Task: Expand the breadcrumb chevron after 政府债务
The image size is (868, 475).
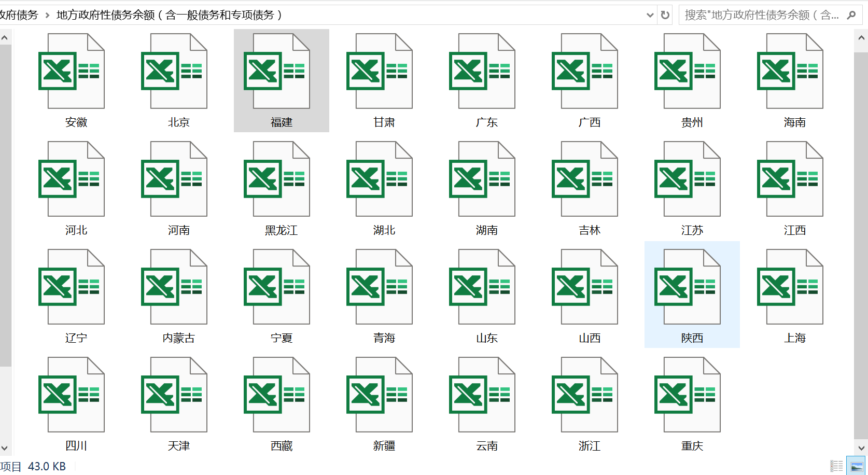Action: [47, 15]
